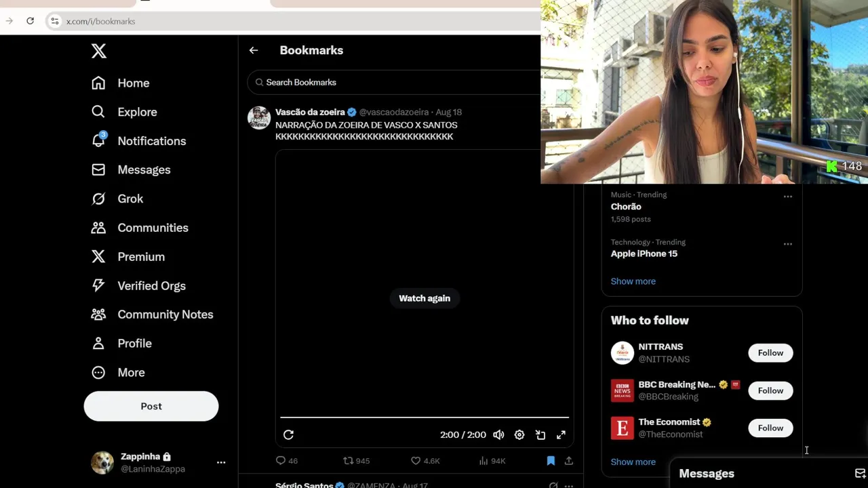
Task: Click browser forward arrow
Action: pyautogui.click(x=9, y=21)
